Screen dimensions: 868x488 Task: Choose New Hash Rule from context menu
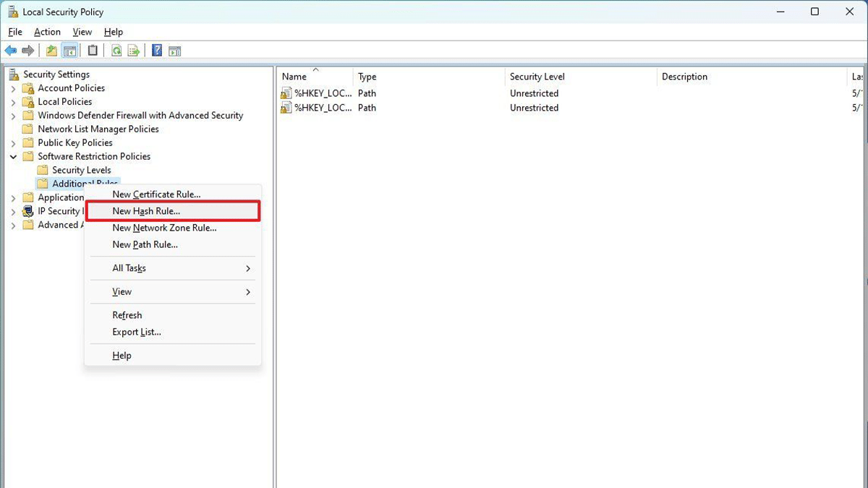click(x=146, y=211)
